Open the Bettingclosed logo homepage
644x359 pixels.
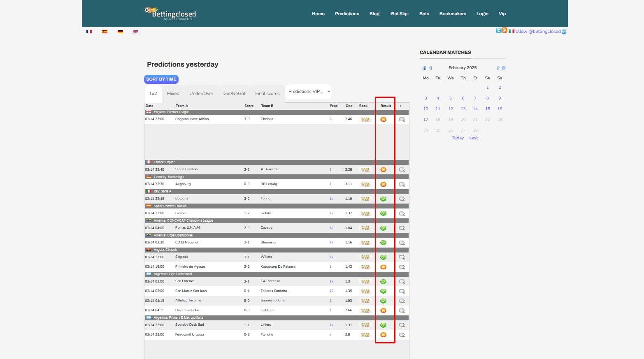[x=170, y=14]
